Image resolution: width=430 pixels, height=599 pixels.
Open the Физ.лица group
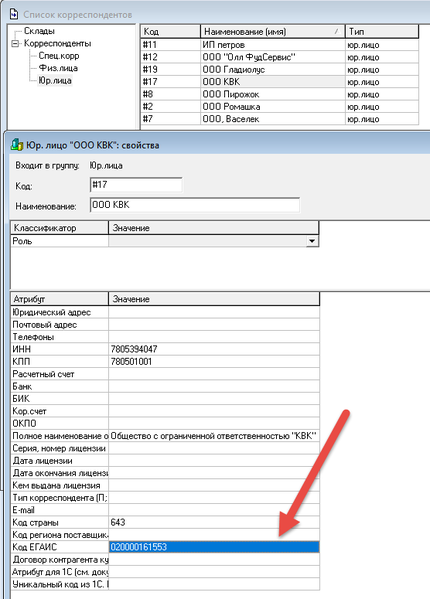tap(58, 68)
